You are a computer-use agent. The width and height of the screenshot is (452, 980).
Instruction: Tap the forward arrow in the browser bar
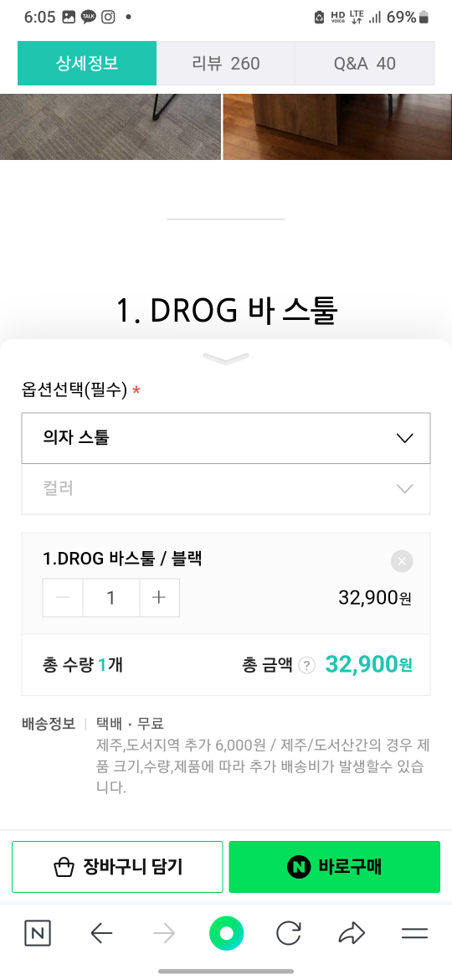click(x=164, y=934)
